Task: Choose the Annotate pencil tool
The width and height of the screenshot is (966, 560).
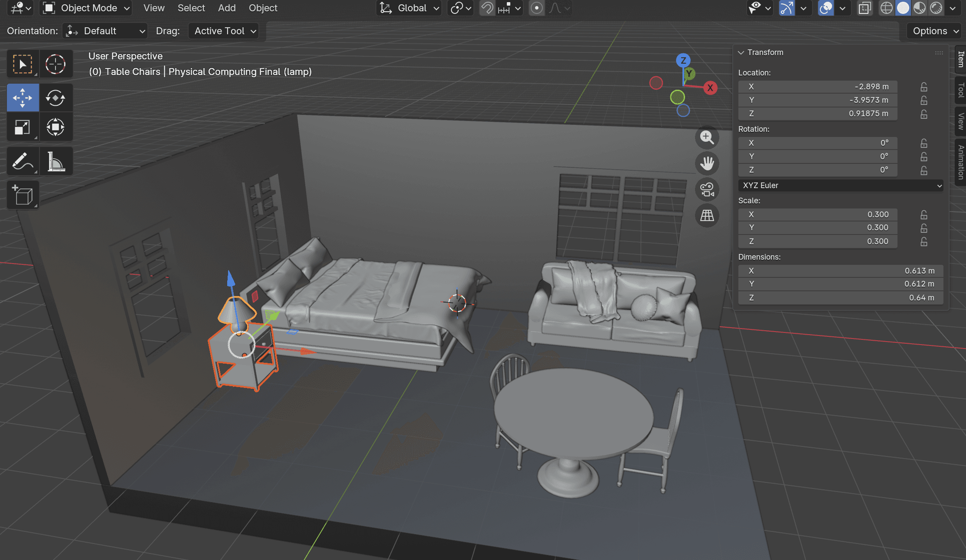Action: coord(23,161)
